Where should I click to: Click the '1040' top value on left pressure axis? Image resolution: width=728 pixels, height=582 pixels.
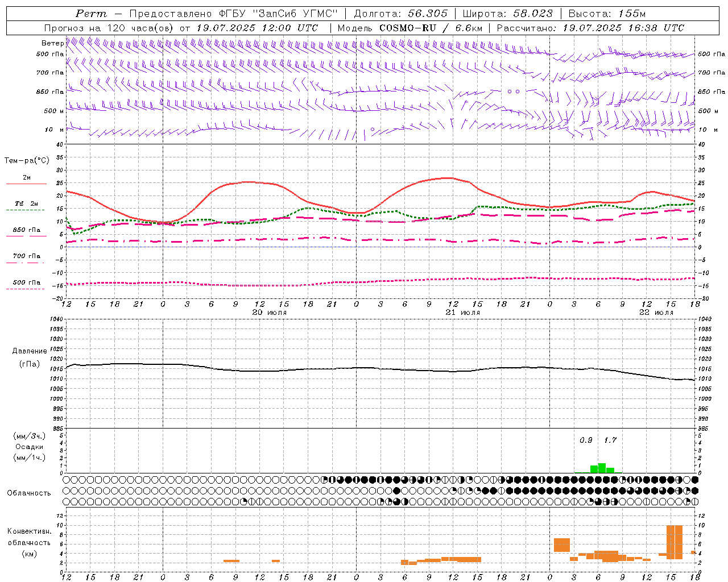pos(57,319)
